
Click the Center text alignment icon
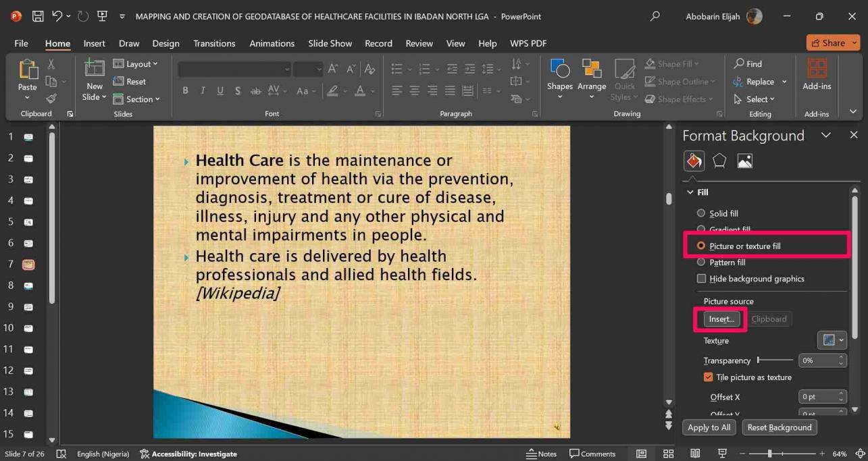[x=415, y=90]
